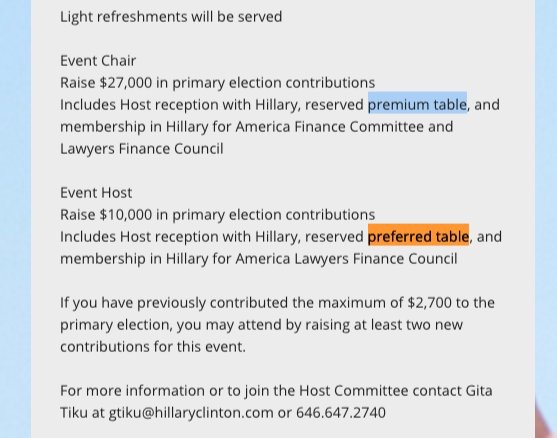Click the name 'Gita' in contact line
Viewport: 557px width, 438px height.
click(479, 390)
